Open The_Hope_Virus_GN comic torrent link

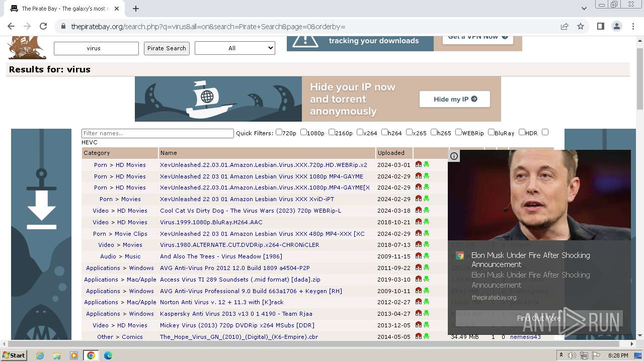(x=239, y=337)
